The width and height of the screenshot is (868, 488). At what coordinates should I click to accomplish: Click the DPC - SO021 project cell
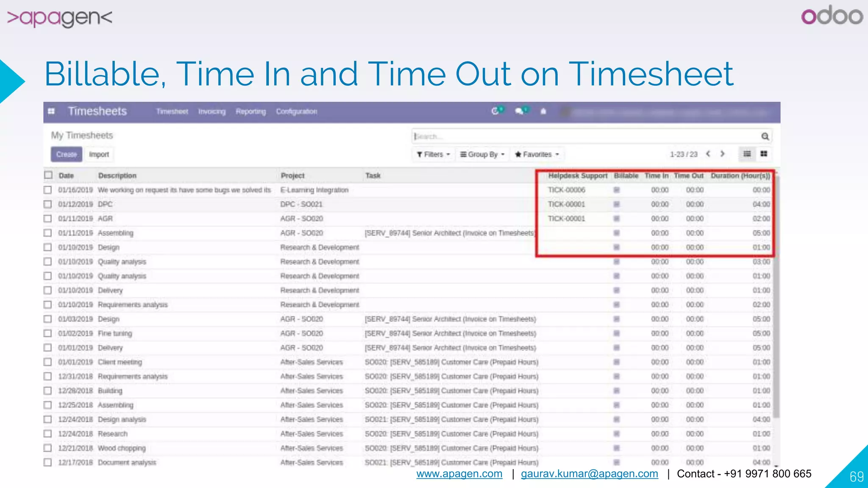coord(301,205)
